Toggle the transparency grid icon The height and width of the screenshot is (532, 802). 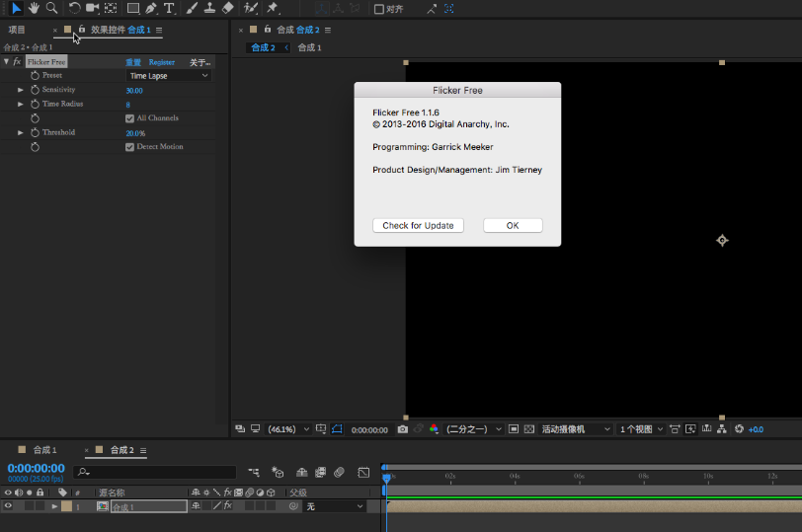click(x=529, y=429)
